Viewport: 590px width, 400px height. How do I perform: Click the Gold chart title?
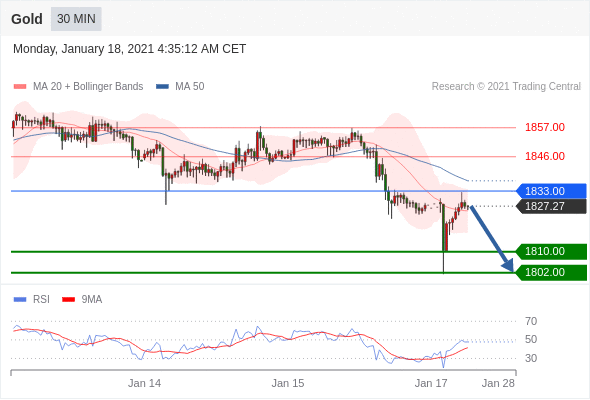(27, 19)
